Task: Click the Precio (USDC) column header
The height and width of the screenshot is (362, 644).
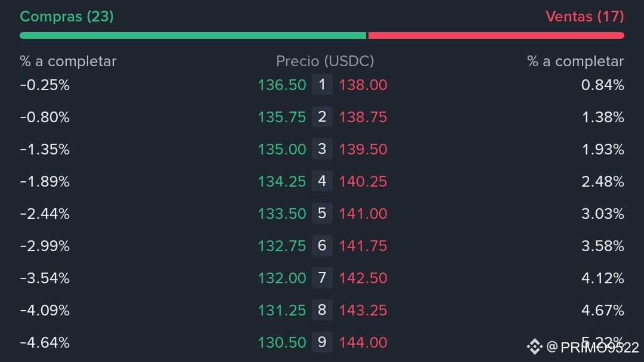Action: [x=325, y=61]
